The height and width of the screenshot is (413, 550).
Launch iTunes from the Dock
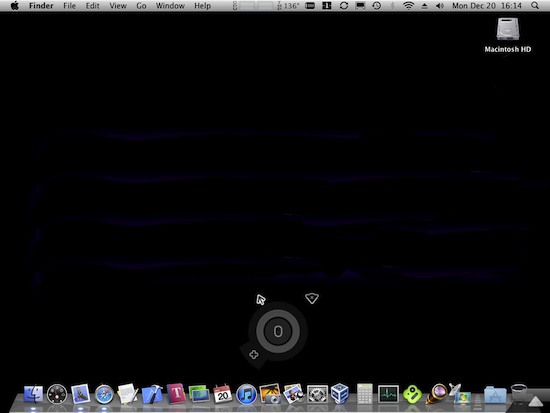pos(246,394)
